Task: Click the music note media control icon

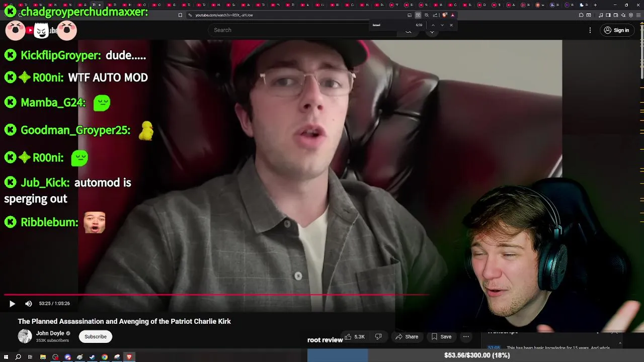Action: point(601,15)
